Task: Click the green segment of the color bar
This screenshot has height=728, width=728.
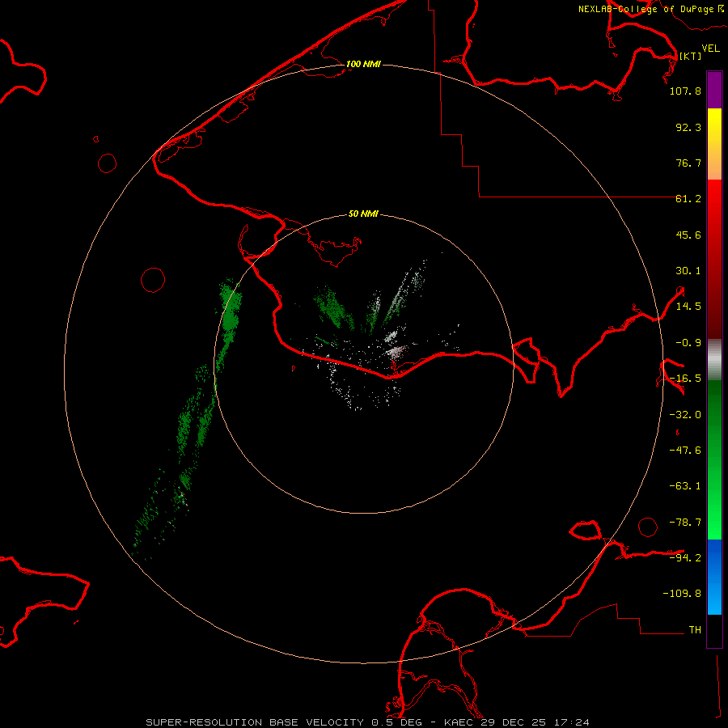Action: pyautogui.click(x=714, y=459)
